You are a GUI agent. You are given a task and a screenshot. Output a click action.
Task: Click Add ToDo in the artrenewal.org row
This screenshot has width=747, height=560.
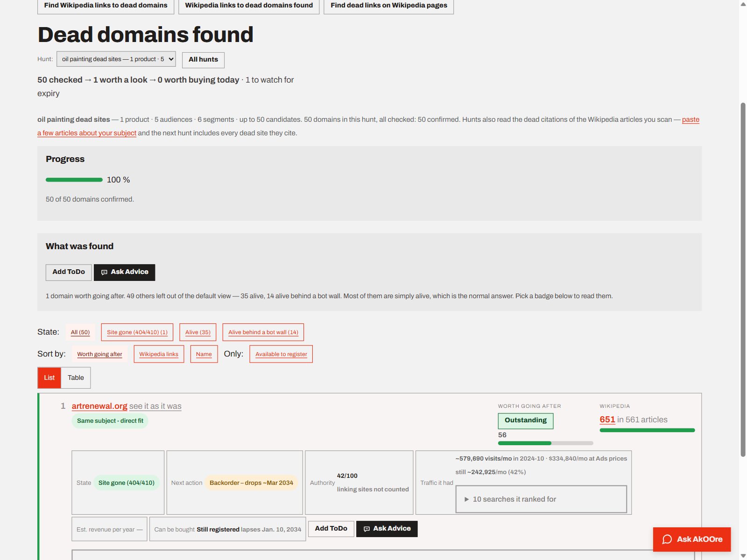[331, 529]
